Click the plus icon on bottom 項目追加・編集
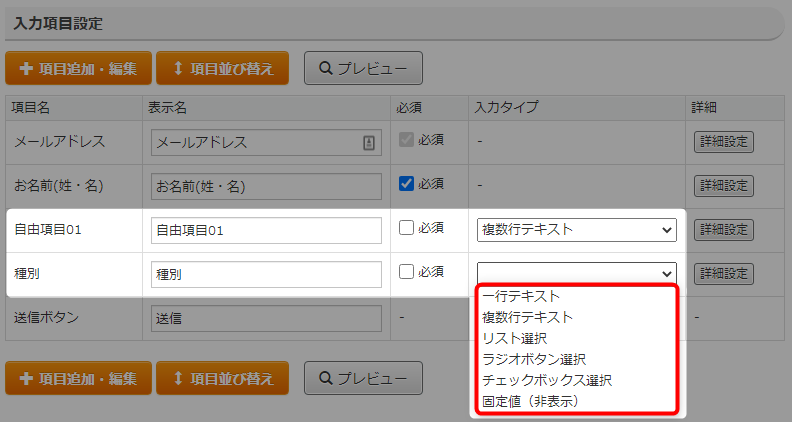The image size is (792, 422). click(26, 378)
